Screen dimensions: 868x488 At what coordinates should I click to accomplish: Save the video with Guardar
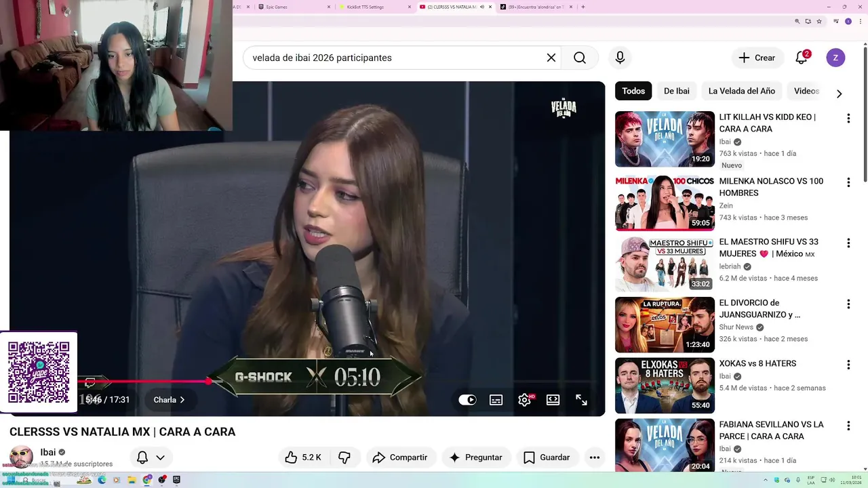point(547,457)
